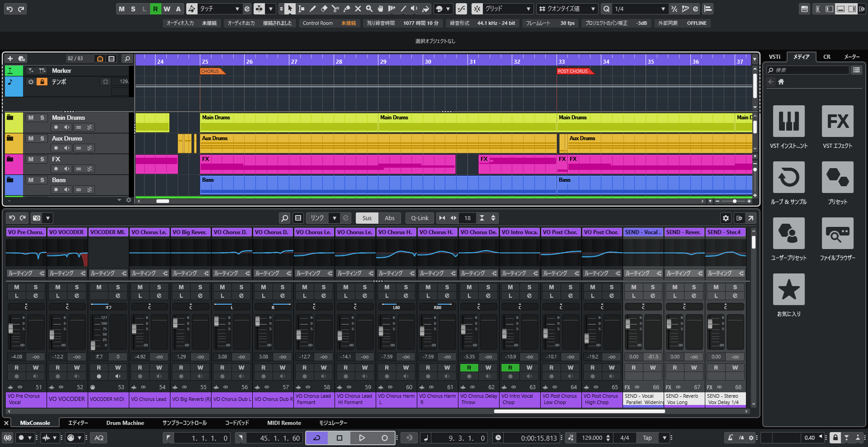This screenshot has width=868, height=447.
Task: Expand ルーティング on VO Pre Chorus channel
Action: 26,273
